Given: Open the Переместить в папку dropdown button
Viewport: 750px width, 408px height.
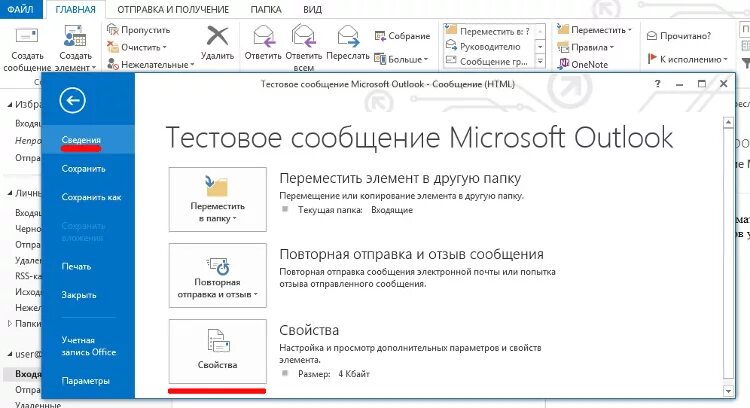Looking at the screenshot, I should (x=218, y=199).
